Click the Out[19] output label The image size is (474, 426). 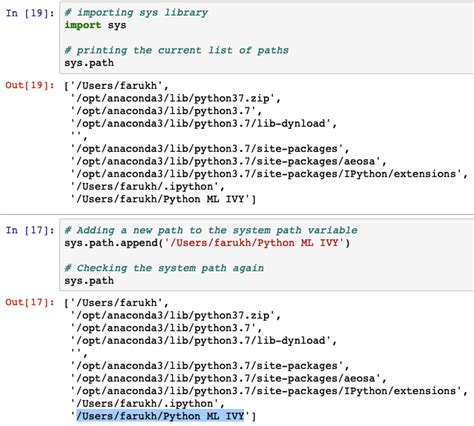(30, 85)
